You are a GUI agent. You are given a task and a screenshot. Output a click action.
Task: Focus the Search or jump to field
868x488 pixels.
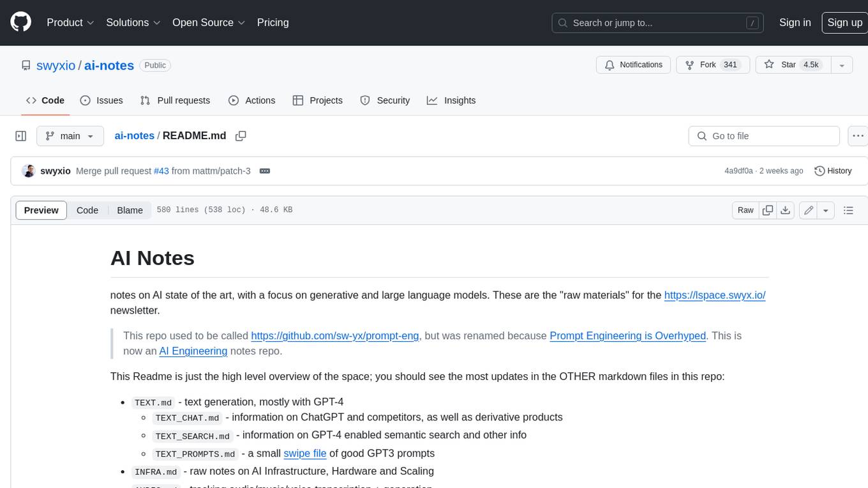click(657, 23)
